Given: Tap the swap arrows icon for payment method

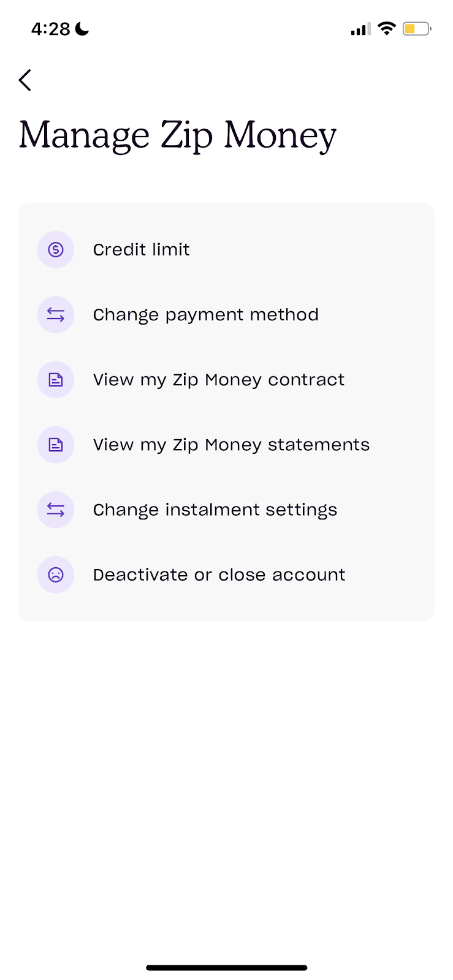Looking at the screenshot, I should point(56,315).
